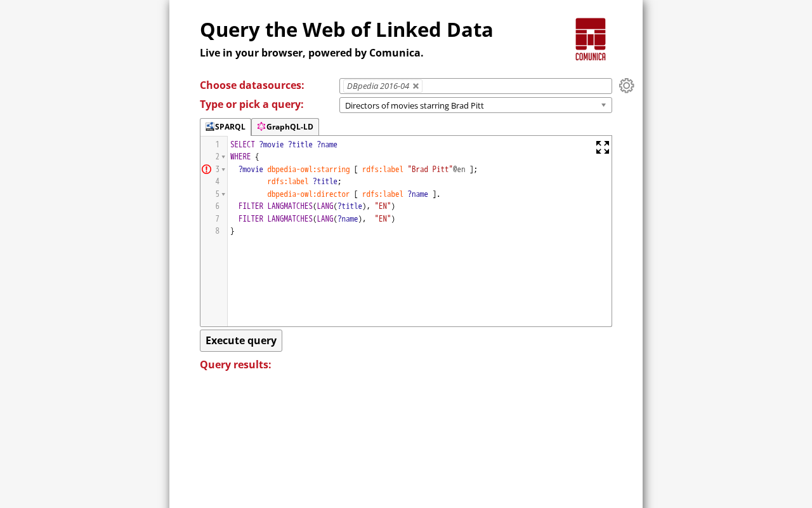
Task: Click the Execute query button
Action: point(241,340)
